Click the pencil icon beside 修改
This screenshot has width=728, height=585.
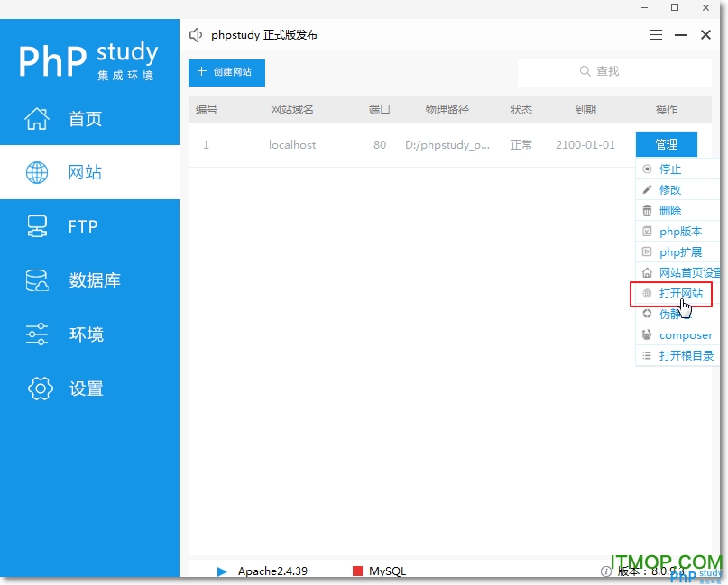[x=647, y=189]
